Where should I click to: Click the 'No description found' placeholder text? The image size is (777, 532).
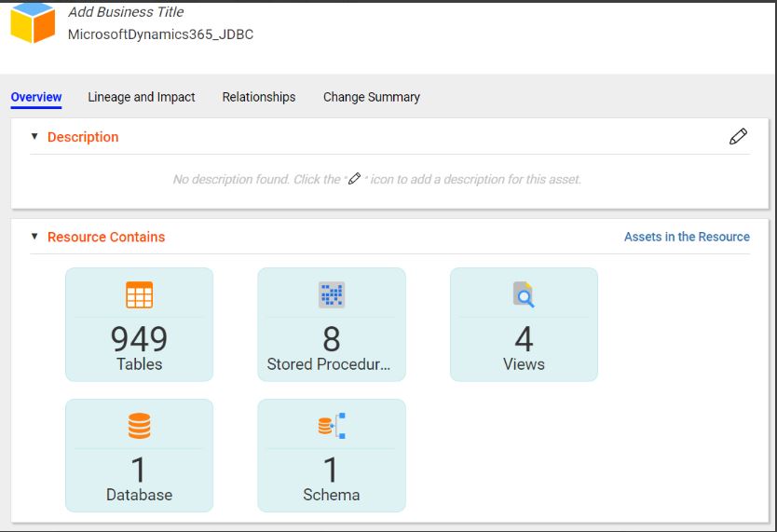[376, 179]
